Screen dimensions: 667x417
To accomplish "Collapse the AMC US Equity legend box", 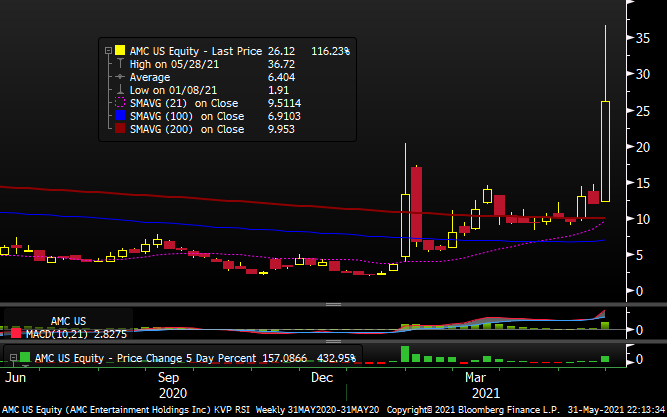I will click(x=108, y=51).
